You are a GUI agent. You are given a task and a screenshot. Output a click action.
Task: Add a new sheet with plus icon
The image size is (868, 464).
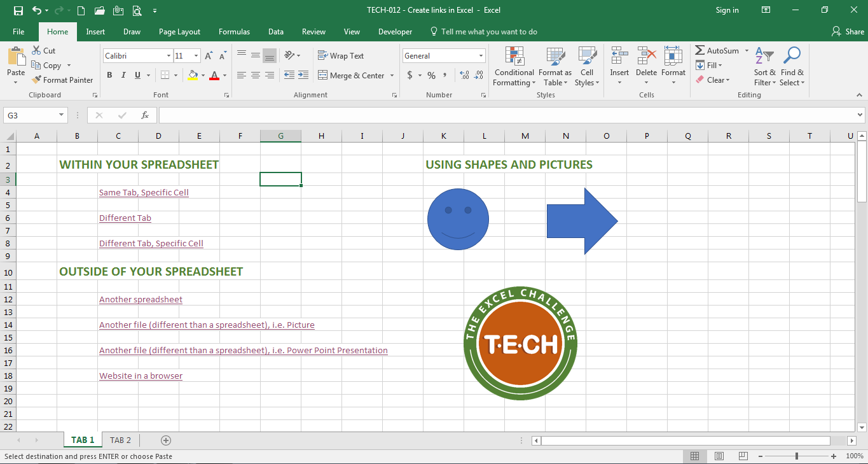[166, 440]
